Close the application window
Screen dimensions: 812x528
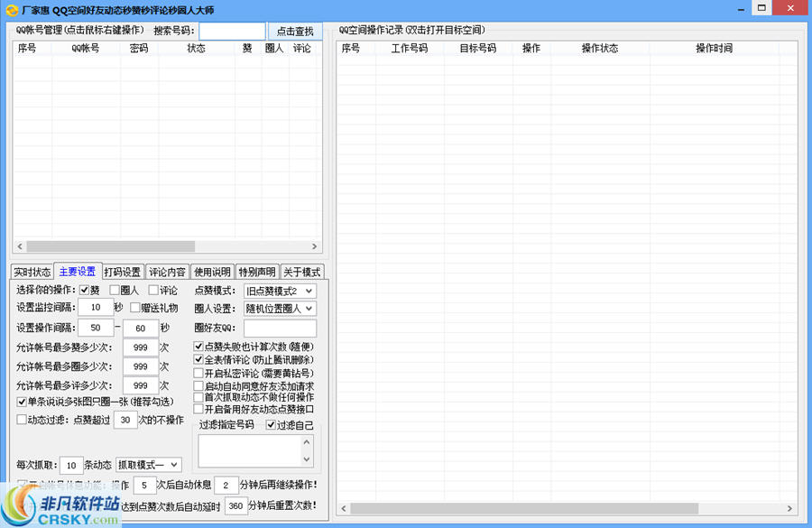tap(790, 8)
